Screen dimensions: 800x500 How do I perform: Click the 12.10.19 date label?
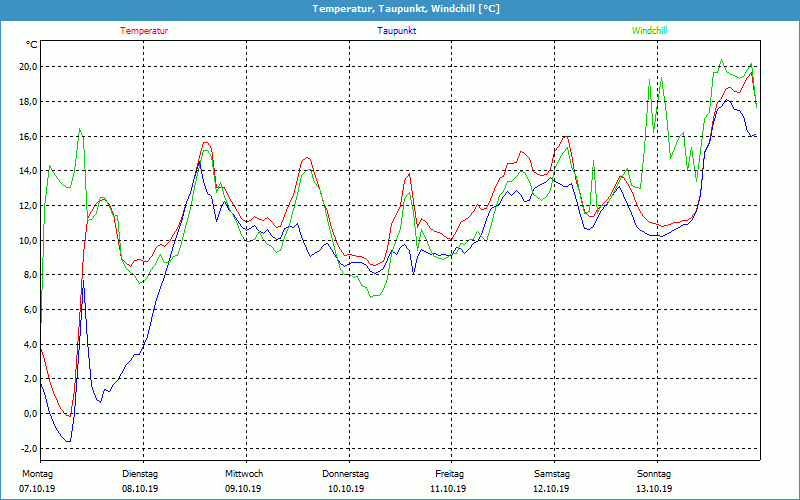(551, 489)
